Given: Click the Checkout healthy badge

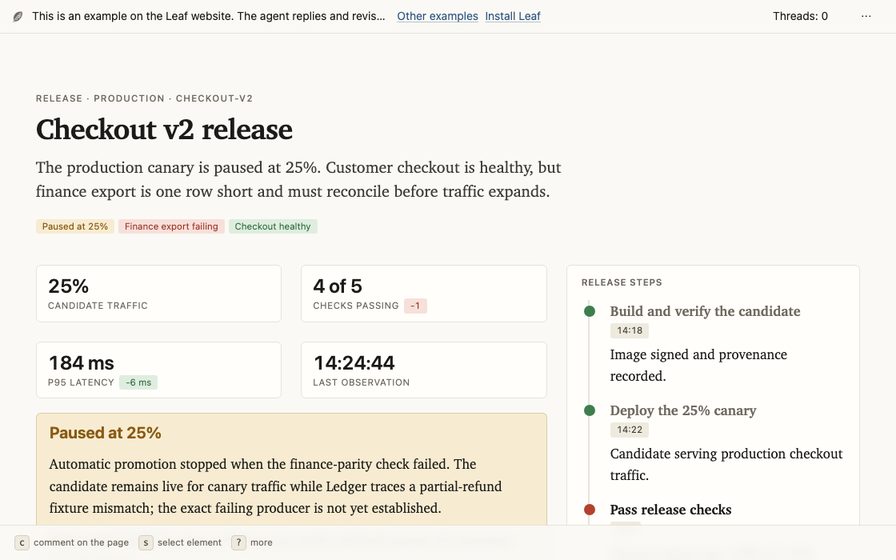Looking at the screenshot, I should pyautogui.click(x=273, y=226).
